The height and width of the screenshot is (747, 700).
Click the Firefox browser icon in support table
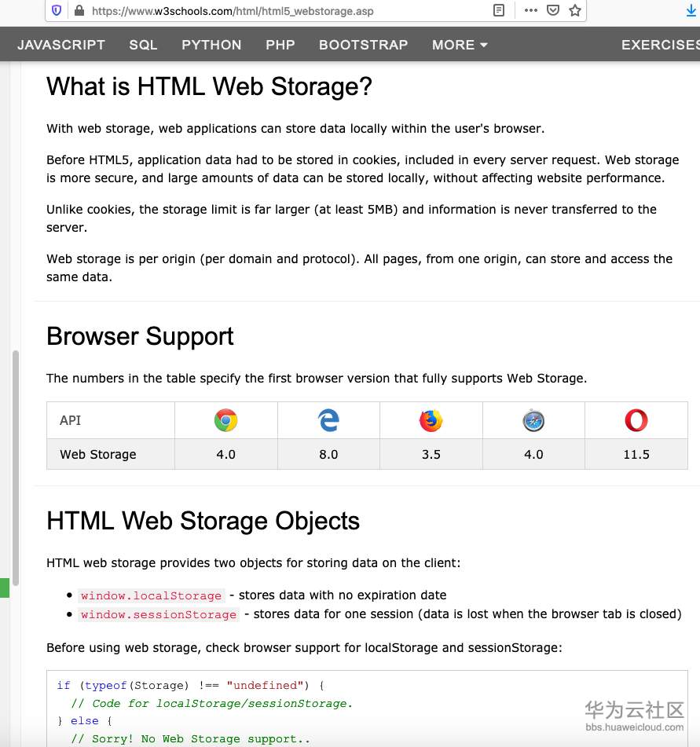click(431, 419)
